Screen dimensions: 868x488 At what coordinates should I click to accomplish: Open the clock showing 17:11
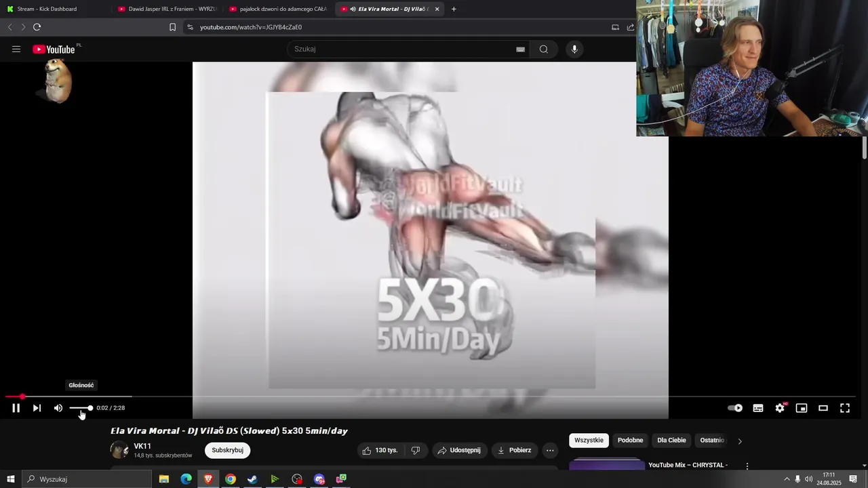pos(829,479)
